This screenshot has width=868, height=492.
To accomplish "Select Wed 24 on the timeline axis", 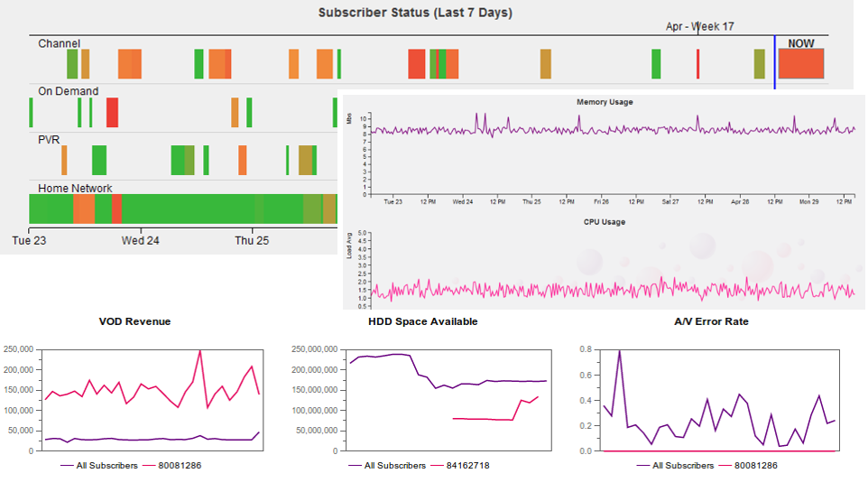I will (141, 240).
